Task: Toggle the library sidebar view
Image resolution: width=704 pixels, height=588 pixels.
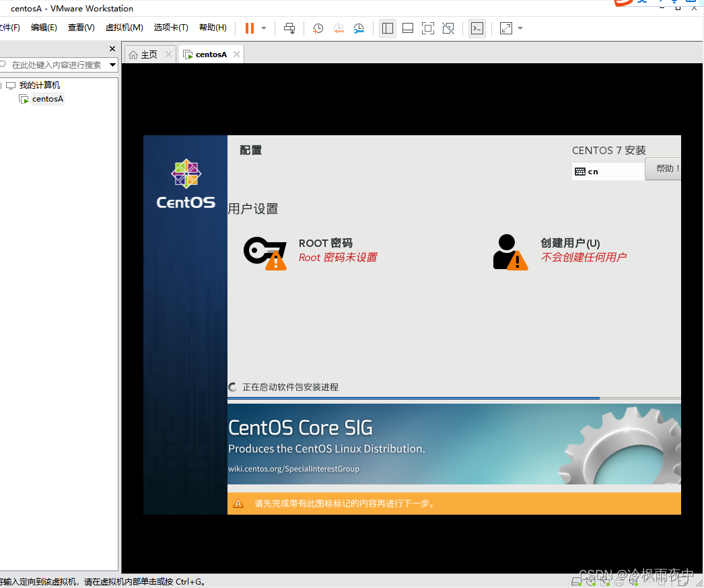Action: pyautogui.click(x=388, y=28)
